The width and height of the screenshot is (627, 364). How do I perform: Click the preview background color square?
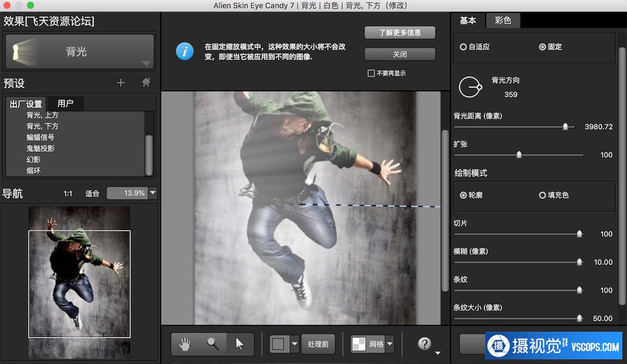coord(279,343)
